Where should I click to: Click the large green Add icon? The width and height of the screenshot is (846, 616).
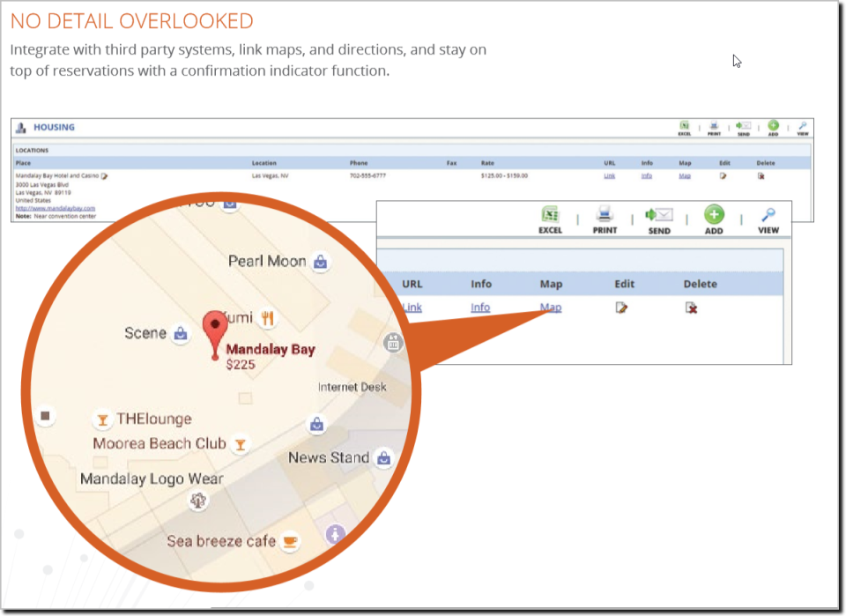point(714,215)
